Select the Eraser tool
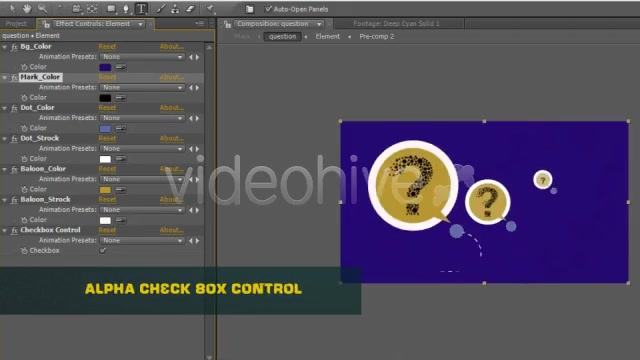The height and width of the screenshot is (360, 640). click(190, 9)
